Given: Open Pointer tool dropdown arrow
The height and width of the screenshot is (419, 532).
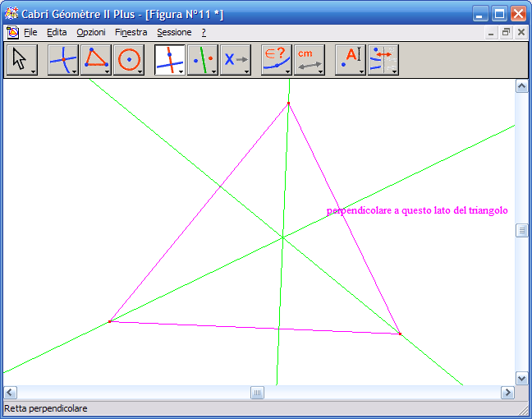Looking at the screenshot, I should coord(33,71).
